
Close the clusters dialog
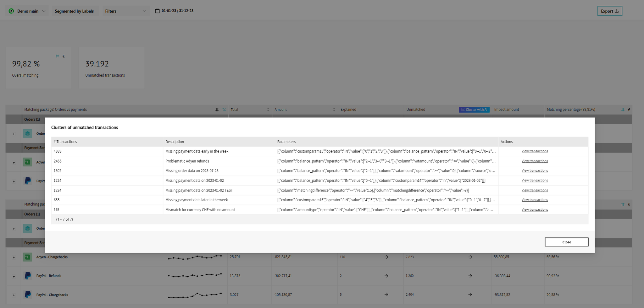pos(566,242)
